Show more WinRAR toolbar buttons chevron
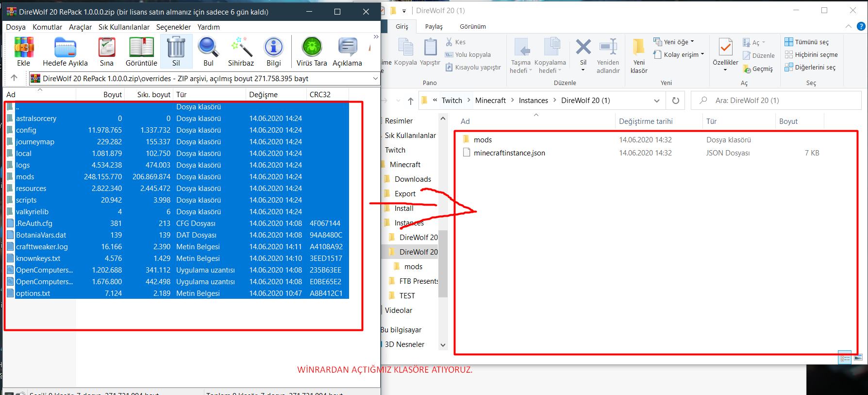868x395 pixels. pos(376,37)
